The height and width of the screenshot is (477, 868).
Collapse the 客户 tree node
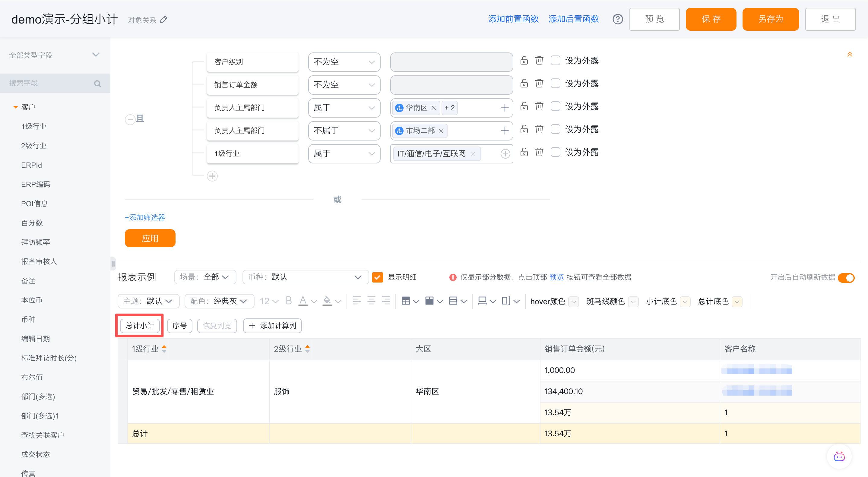[15, 107]
